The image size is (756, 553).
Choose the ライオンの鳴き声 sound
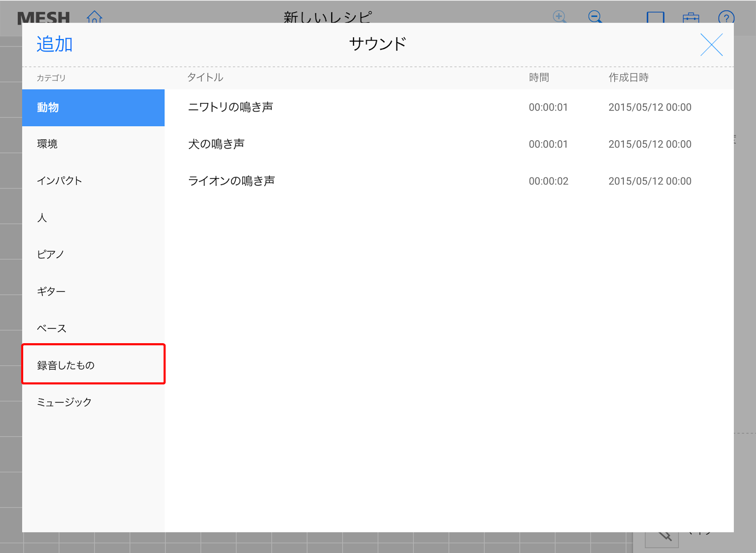449,181
